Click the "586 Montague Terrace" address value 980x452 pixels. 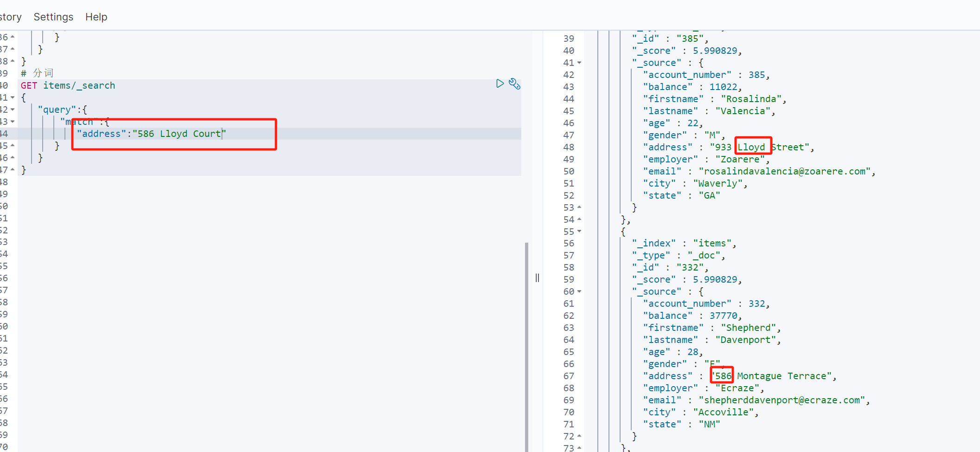click(771, 376)
